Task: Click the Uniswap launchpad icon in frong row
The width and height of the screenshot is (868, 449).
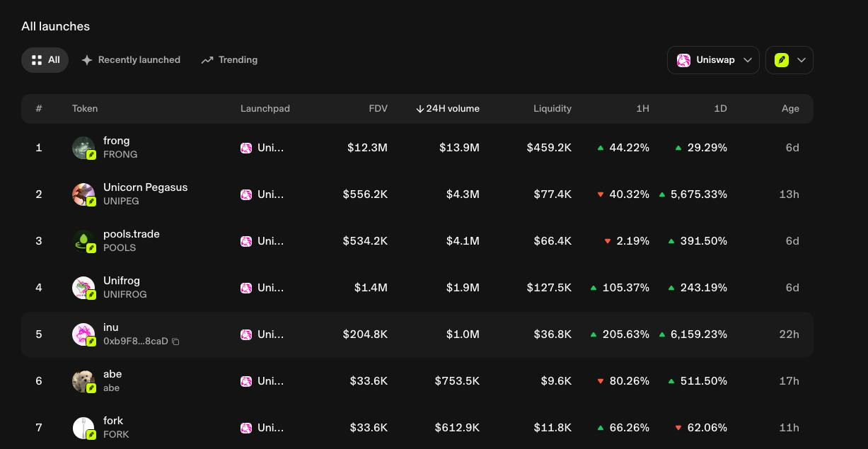Action: (x=246, y=148)
